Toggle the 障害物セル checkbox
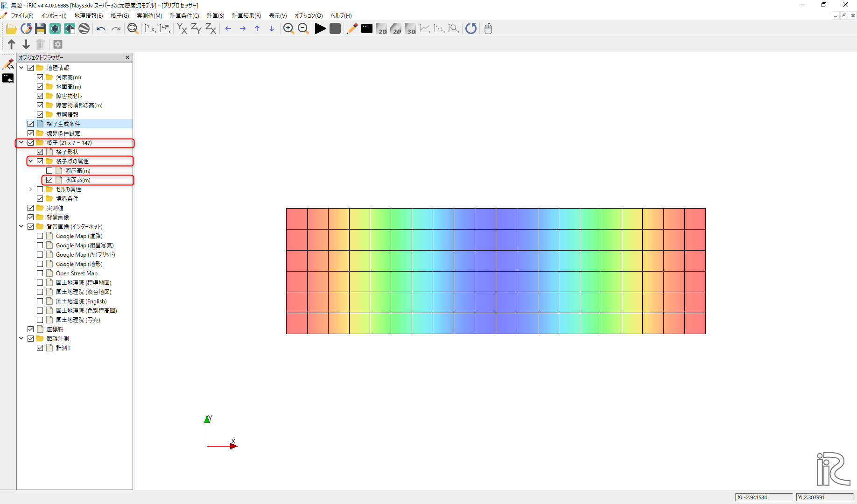Image resolution: width=857 pixels, height=504 pixels. 40,96
